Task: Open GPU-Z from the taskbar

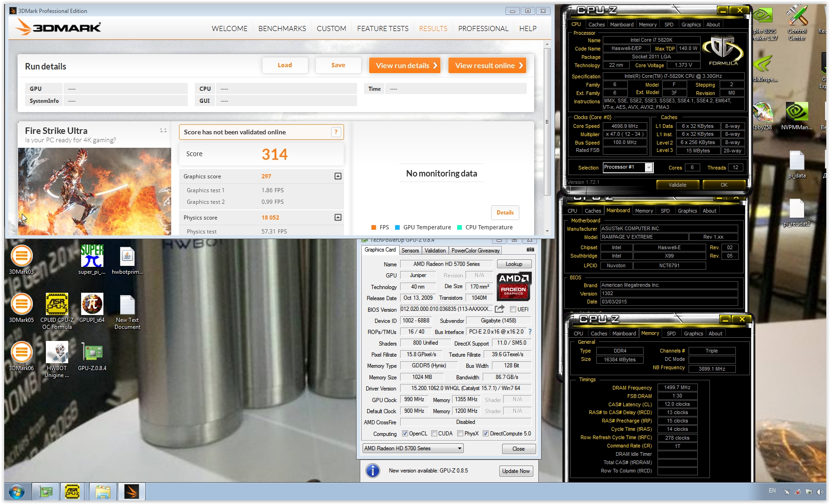Action: tap(46, 492)
